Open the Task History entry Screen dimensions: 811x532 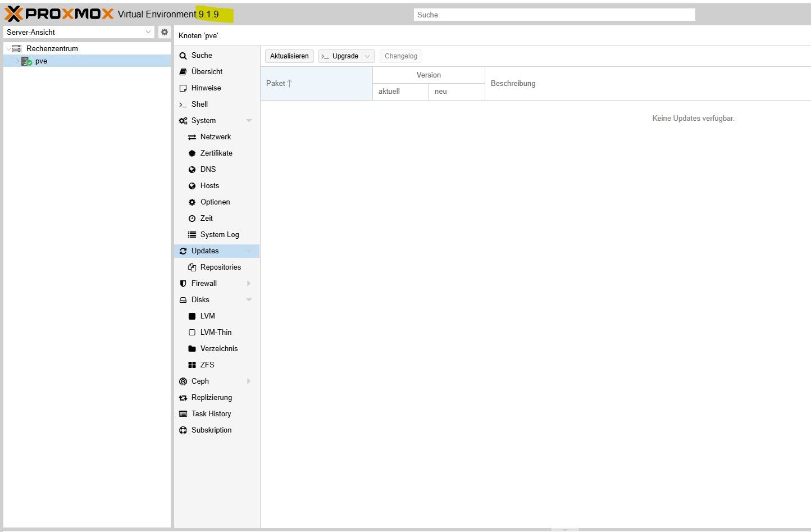pyautogui.click(x=217, y=414)
